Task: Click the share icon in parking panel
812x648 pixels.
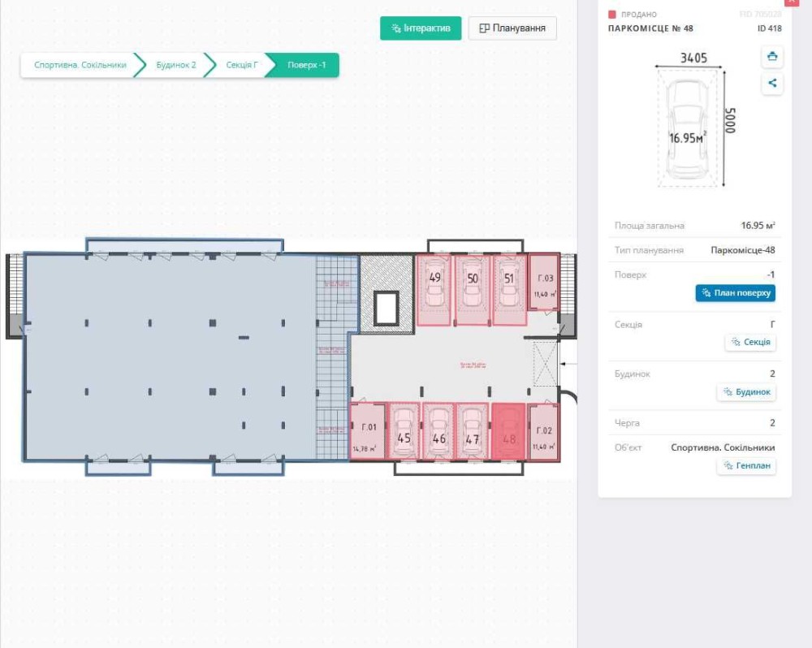Action: 772,83
